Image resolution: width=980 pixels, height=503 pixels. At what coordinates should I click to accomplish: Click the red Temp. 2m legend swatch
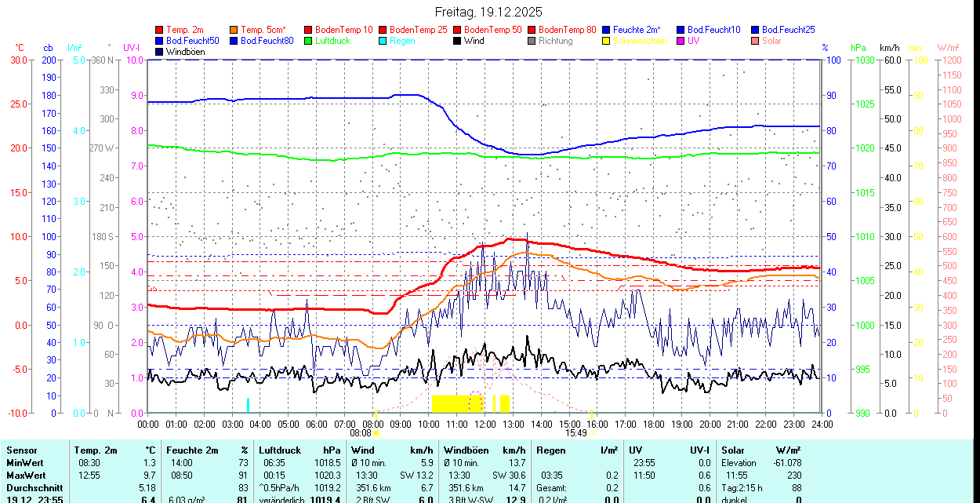tap(160, 30)
